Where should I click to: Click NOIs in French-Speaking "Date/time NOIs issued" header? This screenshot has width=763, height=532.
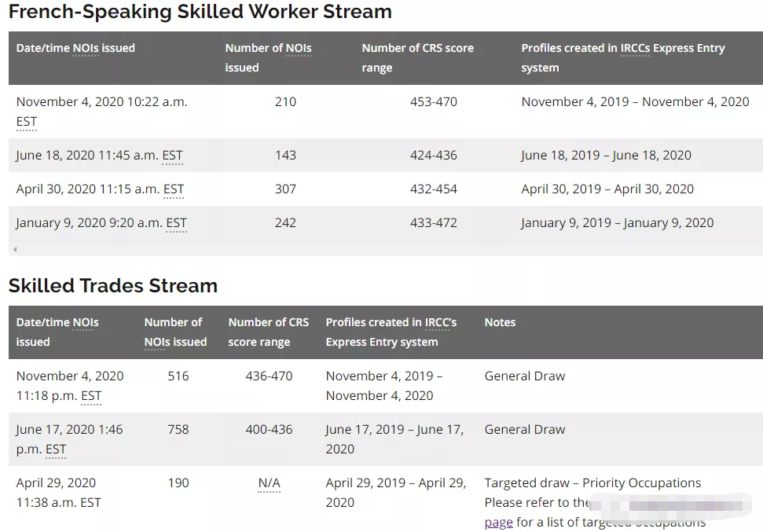click(86, 49)
